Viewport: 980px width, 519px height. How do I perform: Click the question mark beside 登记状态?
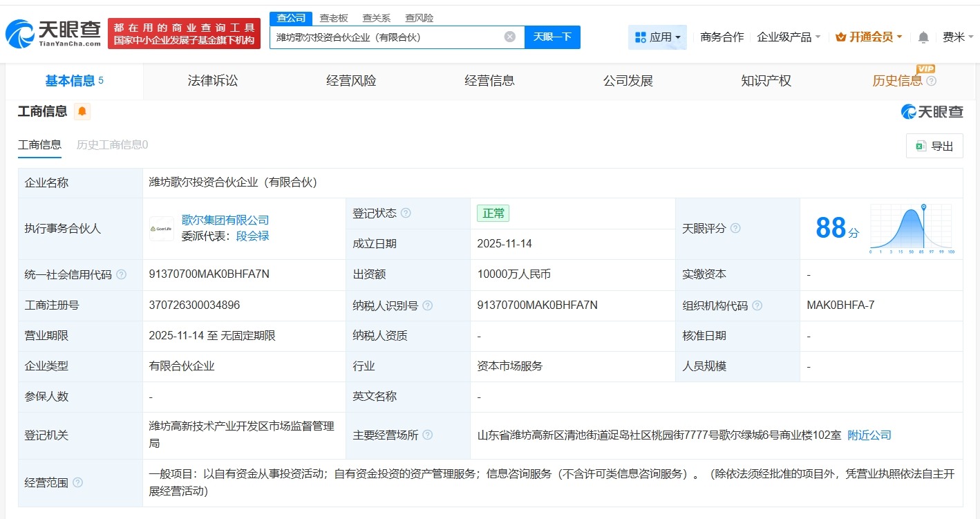point(407,213)
